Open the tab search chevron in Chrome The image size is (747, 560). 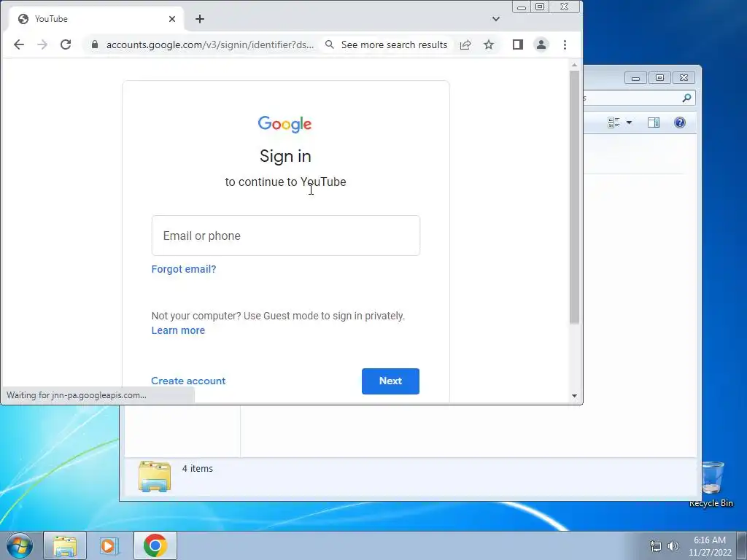pos(496,18)
